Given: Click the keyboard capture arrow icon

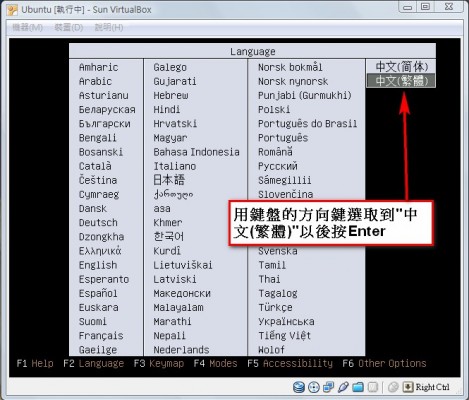Looking at the screenshot, I should [408, 387].
